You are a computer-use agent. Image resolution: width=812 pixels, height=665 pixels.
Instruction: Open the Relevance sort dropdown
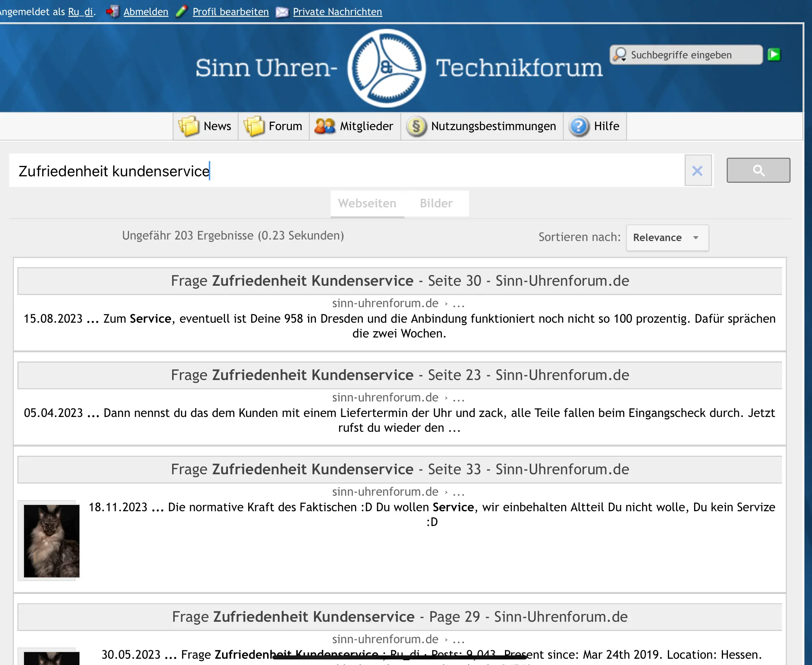[667, 237]
